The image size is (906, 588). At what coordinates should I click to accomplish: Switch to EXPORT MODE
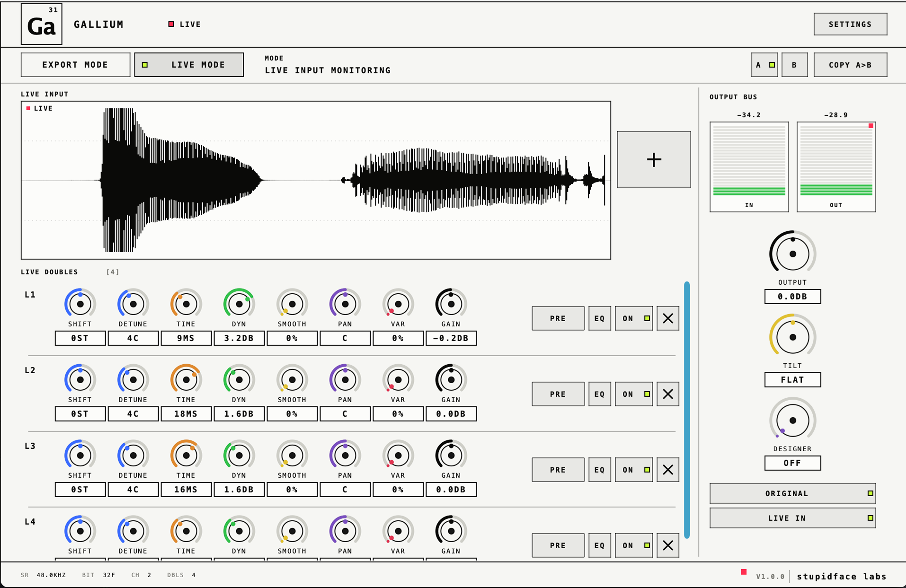75,65
